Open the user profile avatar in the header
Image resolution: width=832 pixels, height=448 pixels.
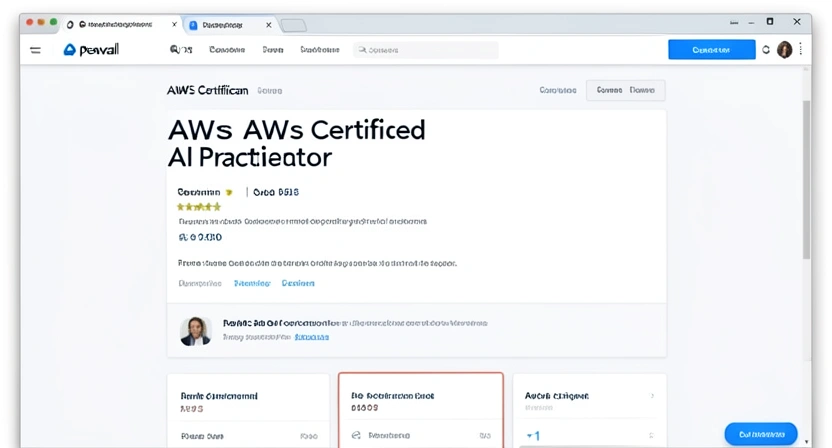pos(784,50)
